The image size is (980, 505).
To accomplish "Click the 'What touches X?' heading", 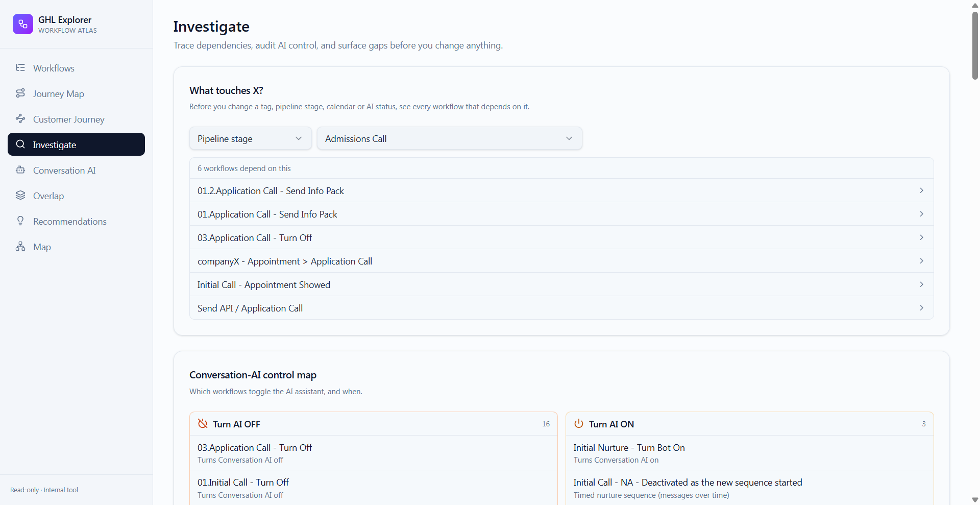I will click(x=226, y=90).
